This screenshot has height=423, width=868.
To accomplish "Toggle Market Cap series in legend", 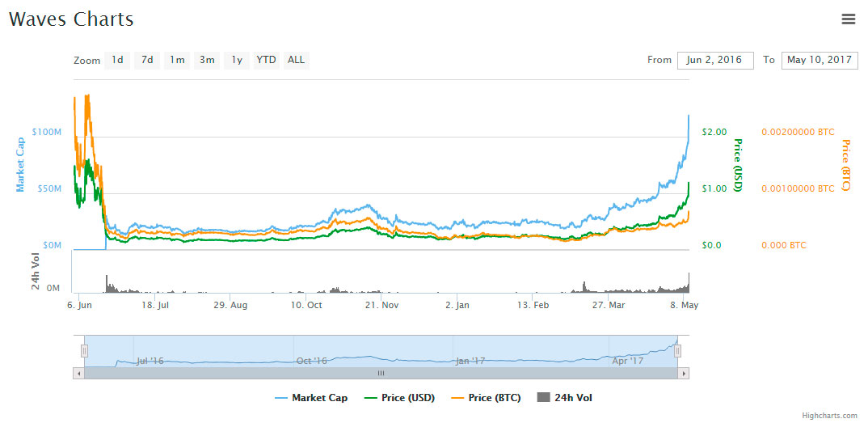I will pyautogui.click(x=312, y=398).
